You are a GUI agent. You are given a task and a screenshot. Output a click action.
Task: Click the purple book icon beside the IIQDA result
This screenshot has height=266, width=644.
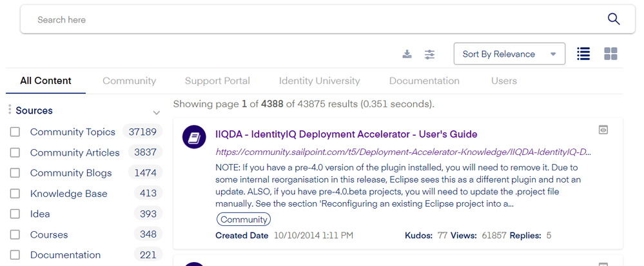(194, 137)
